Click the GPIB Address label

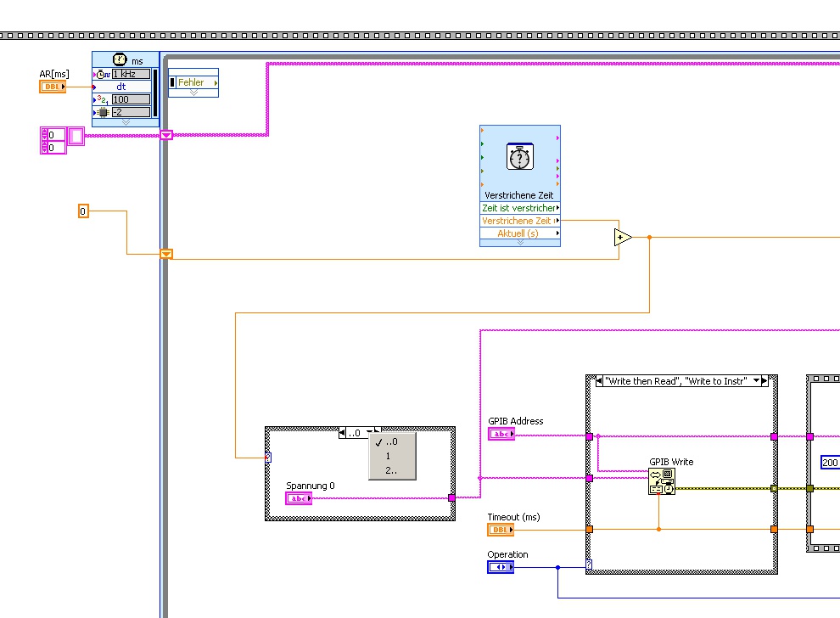point(515,421)
